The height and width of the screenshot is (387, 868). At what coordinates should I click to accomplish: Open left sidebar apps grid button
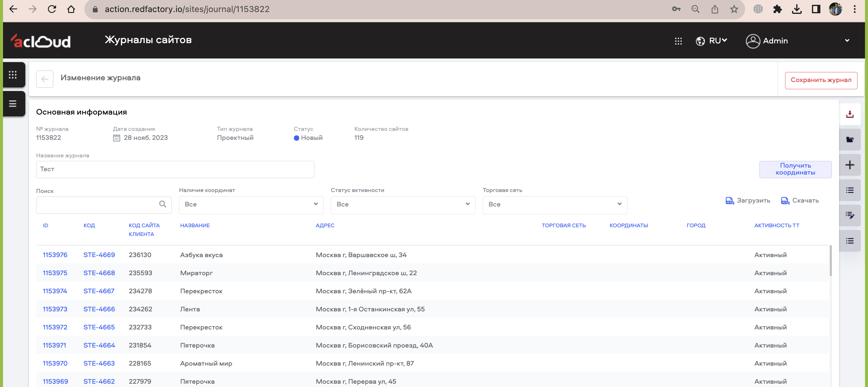13,74
